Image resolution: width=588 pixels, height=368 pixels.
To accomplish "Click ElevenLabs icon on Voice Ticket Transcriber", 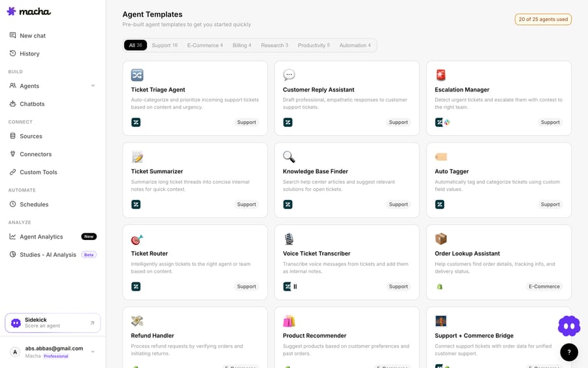I will point(295,286).
